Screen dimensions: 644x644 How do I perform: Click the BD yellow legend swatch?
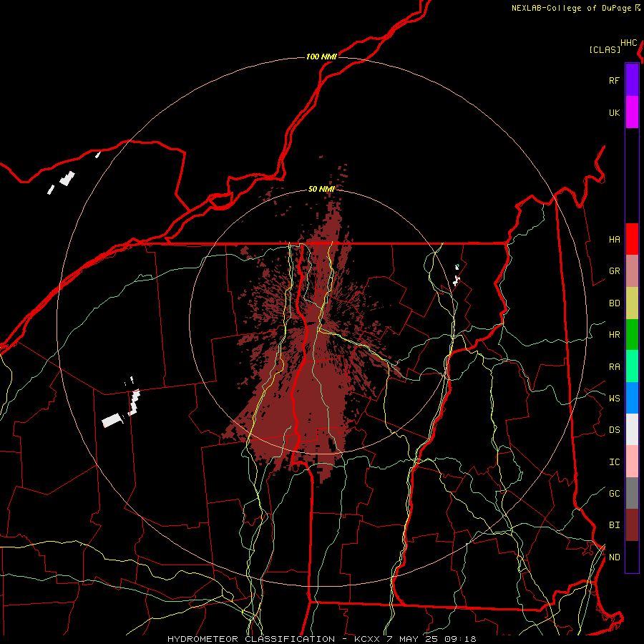(632, 303)
